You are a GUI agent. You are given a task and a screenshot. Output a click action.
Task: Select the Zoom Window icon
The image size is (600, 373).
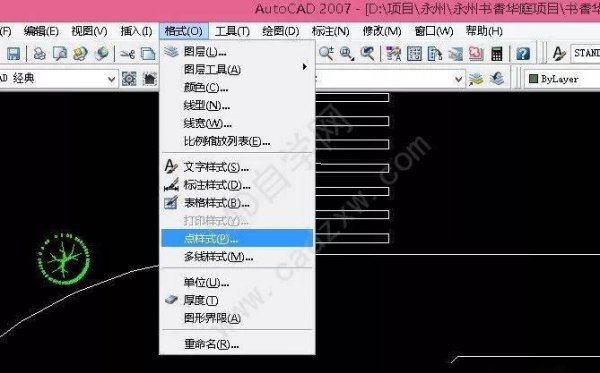click(x=347, y=54)
